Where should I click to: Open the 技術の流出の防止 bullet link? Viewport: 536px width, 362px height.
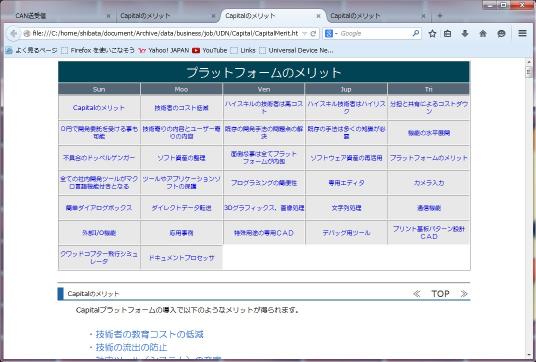click(132, 348)
